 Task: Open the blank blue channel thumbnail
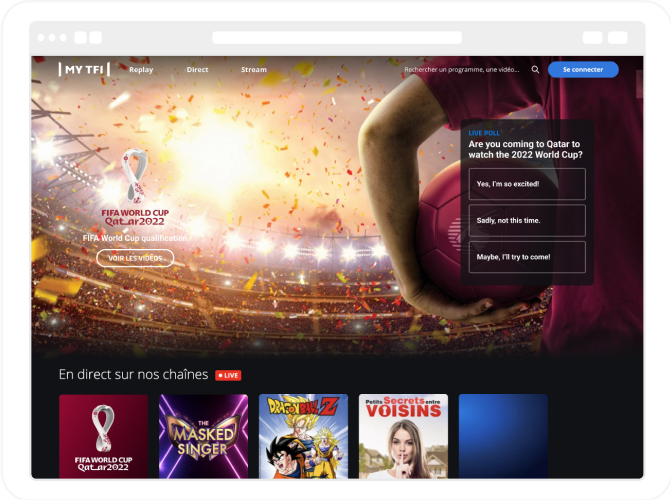[503, 436]
